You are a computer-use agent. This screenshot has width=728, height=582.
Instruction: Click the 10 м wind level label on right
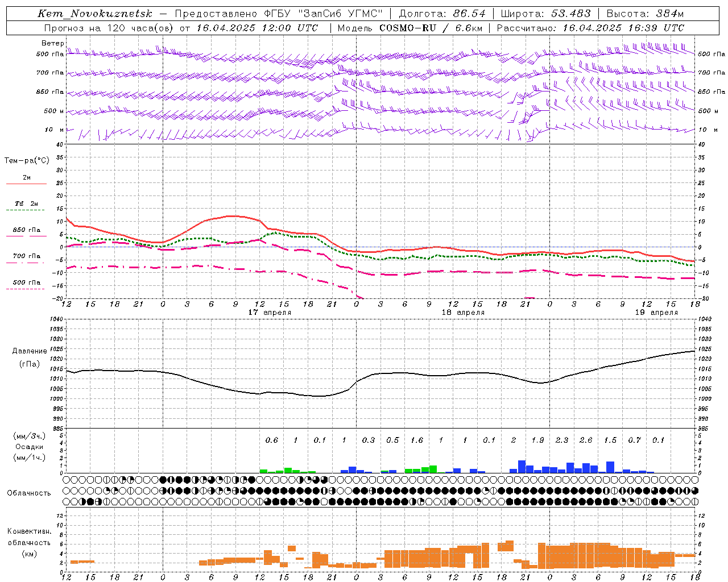708,130
